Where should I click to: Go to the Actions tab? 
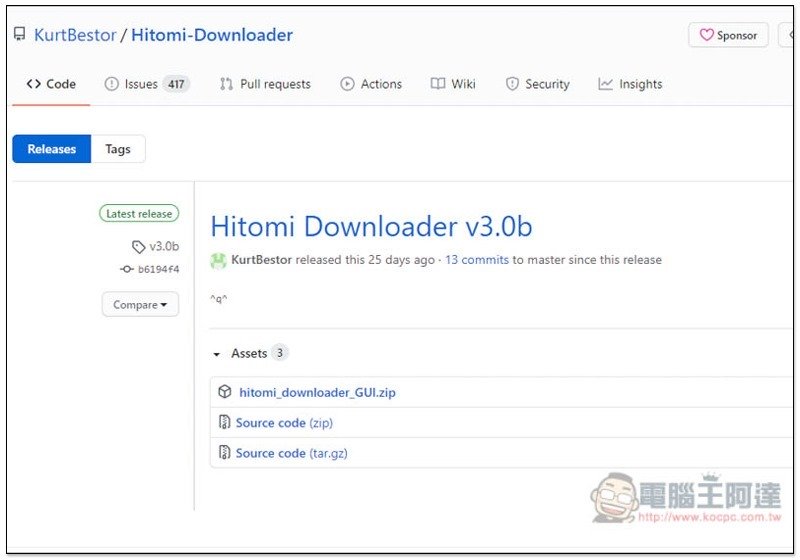tap(371, 84)
